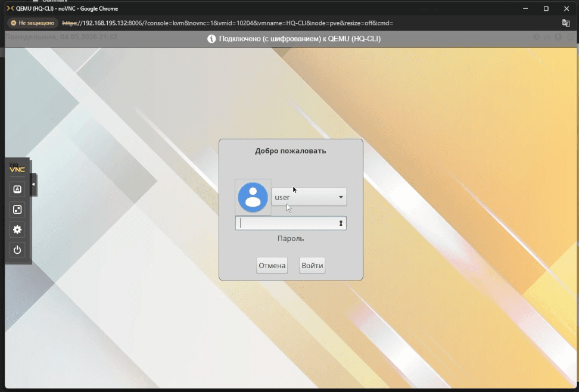
Task: Click the 'Пароль' label
Action: pos(291,238)
